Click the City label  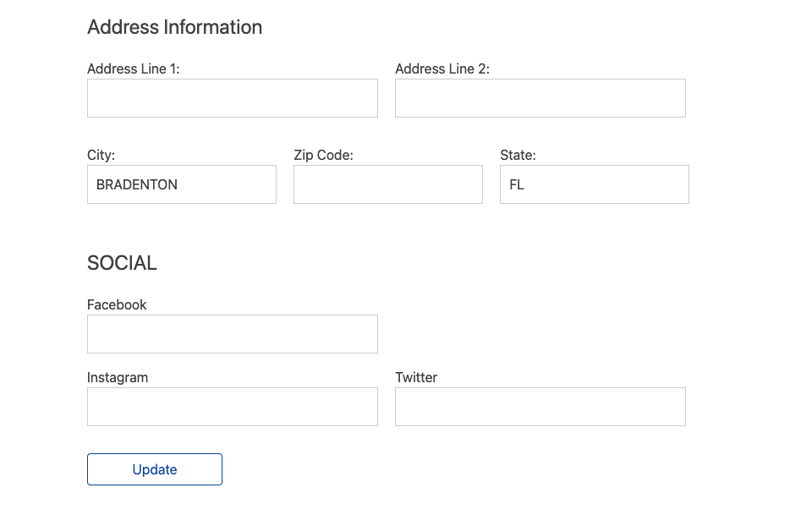[x=101, y=155]
